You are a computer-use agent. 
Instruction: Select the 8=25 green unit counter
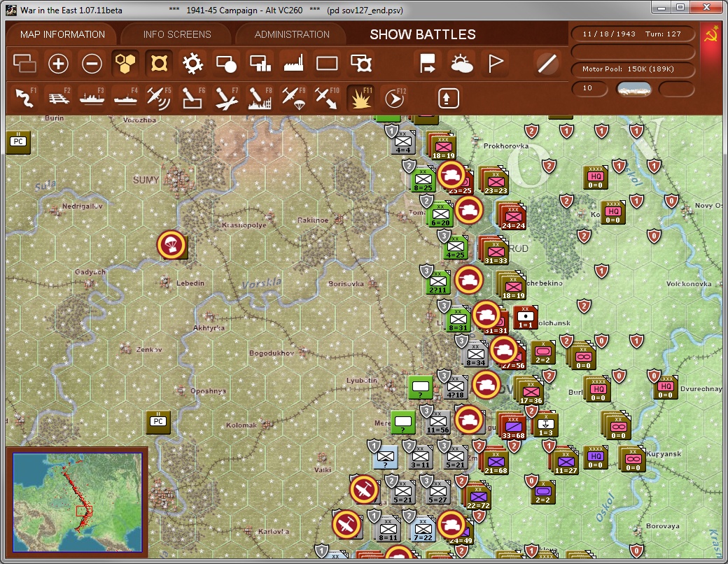click(423, 180)
